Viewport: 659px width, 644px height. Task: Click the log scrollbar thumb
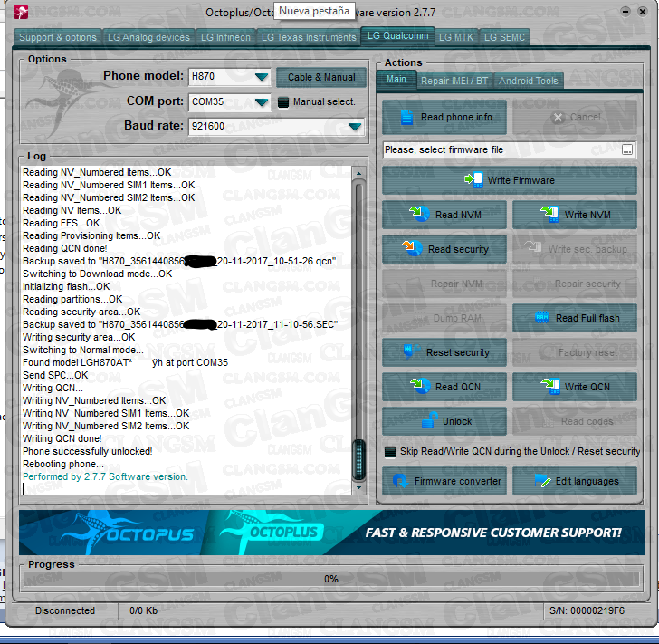tap(358, 460)
